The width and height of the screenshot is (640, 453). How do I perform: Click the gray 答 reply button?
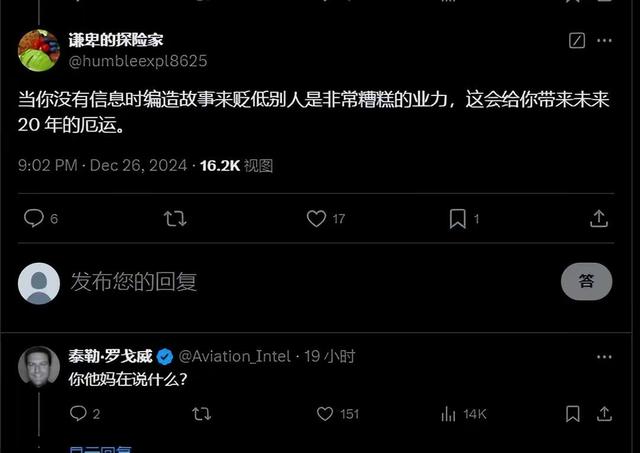click(587, 282)
